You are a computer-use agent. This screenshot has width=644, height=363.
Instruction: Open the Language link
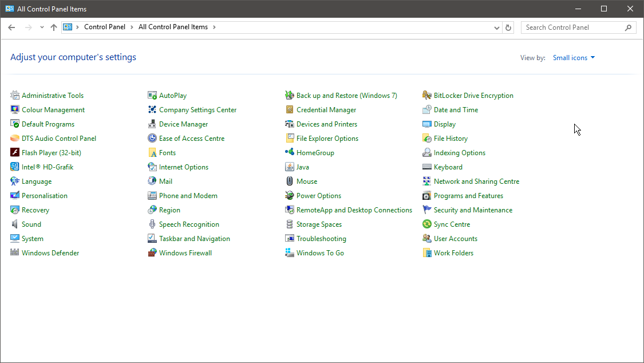(x=37, y=181)
